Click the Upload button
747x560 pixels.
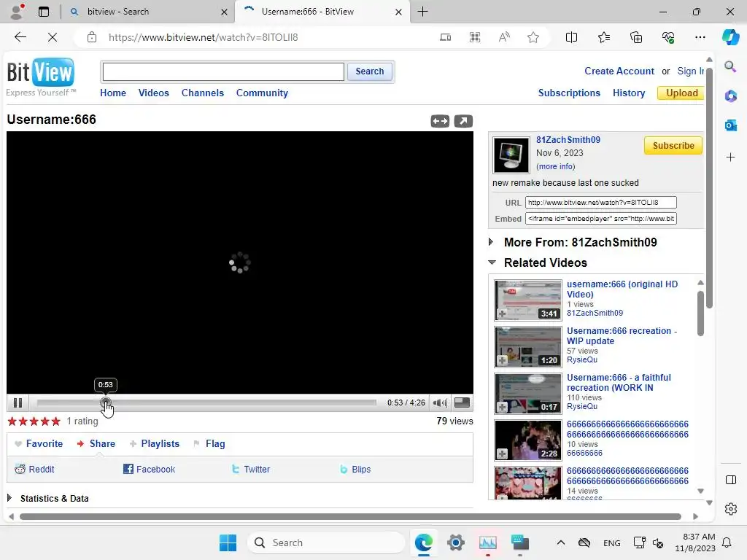(x=681, y=93)
